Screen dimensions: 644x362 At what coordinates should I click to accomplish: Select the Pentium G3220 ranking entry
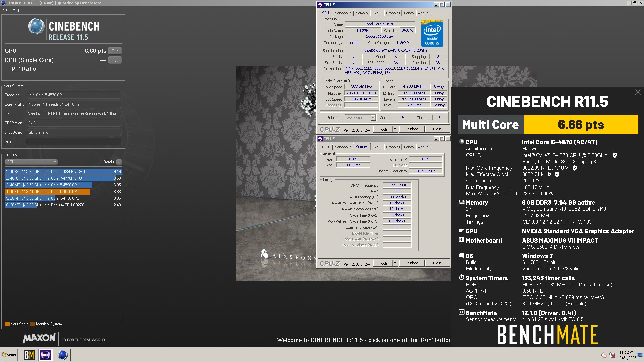point(63,205)
